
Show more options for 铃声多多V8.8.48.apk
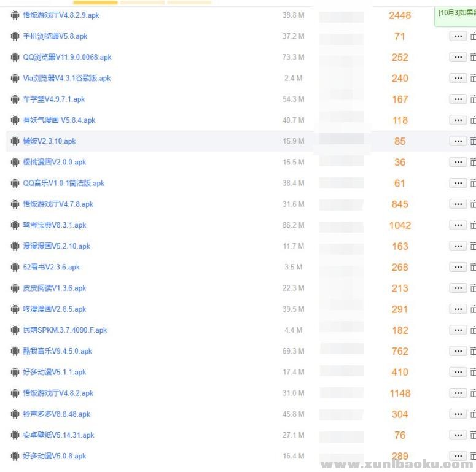pyautogui.click(x=458, y=414)
